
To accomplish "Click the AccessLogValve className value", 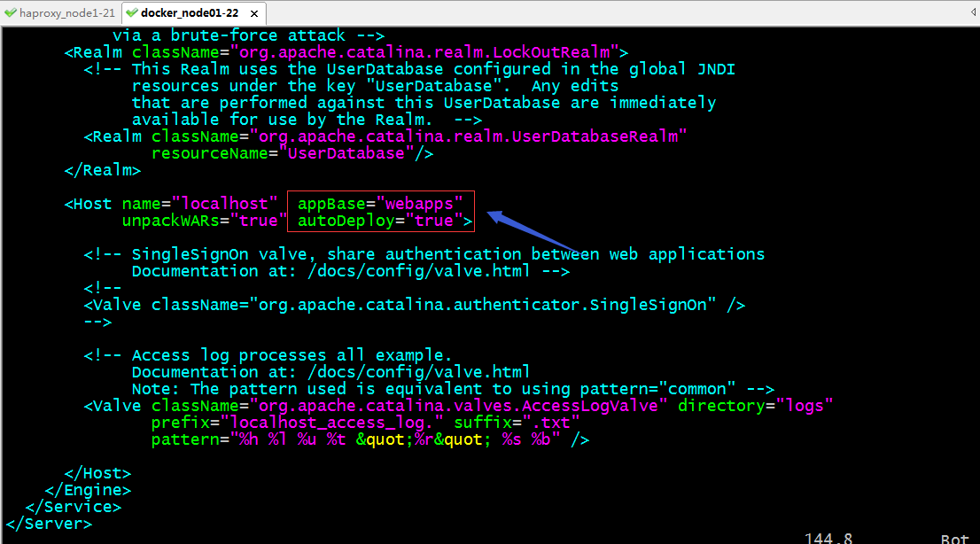I will 458,407.
